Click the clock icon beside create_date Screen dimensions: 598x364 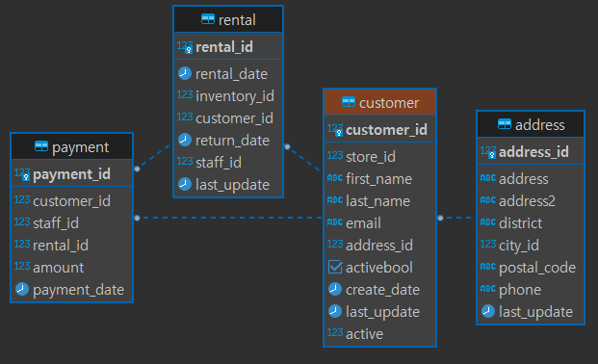335,289
